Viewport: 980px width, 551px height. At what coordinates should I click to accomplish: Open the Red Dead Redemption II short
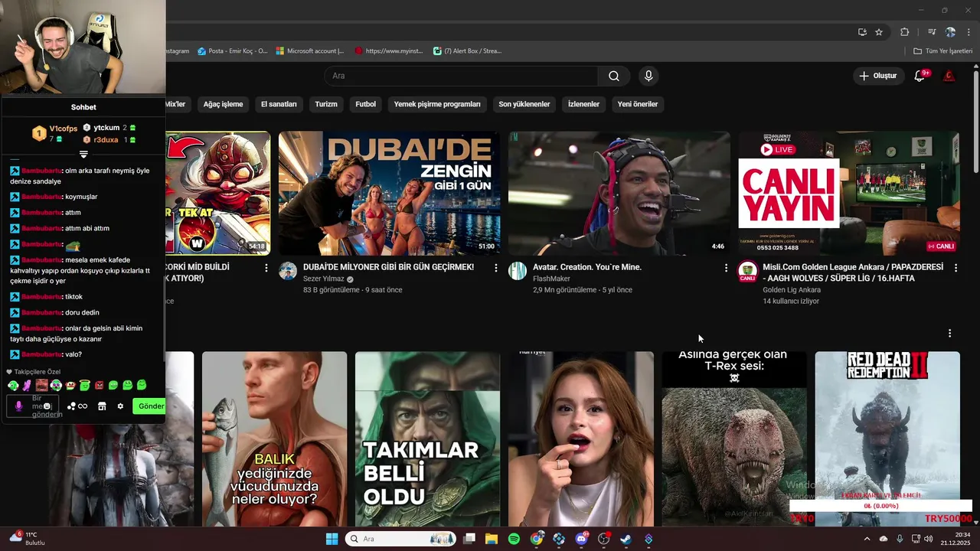tap(887, 439)
